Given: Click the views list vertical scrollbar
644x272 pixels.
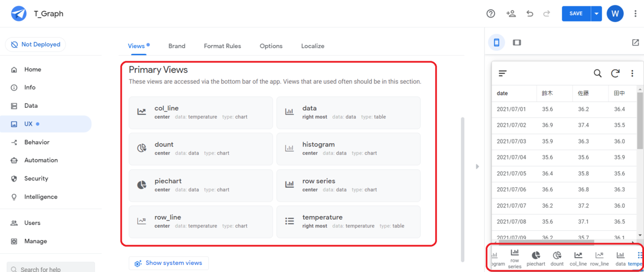Looking at the screenshot, I should [x=462, y=189].
